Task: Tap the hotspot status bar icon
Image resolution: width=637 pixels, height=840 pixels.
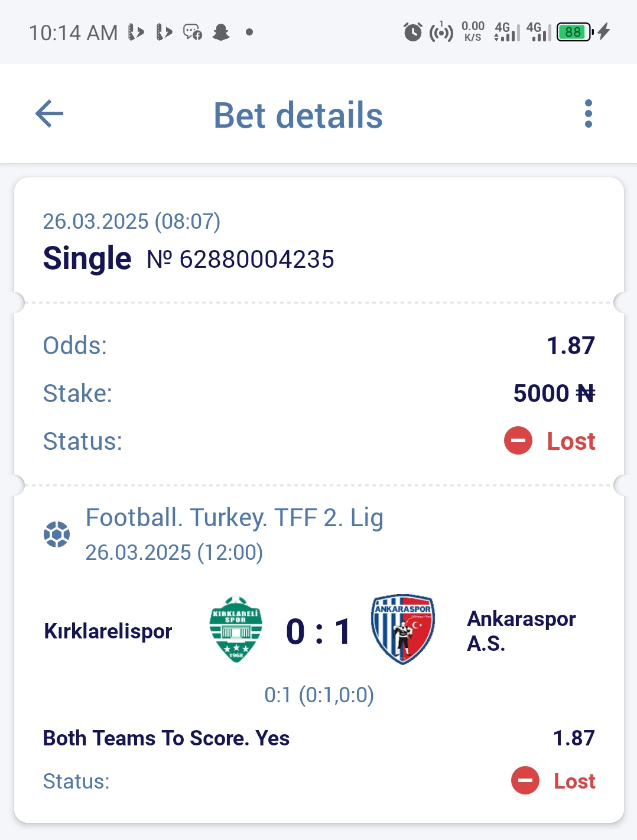Action: pos(441,32)
